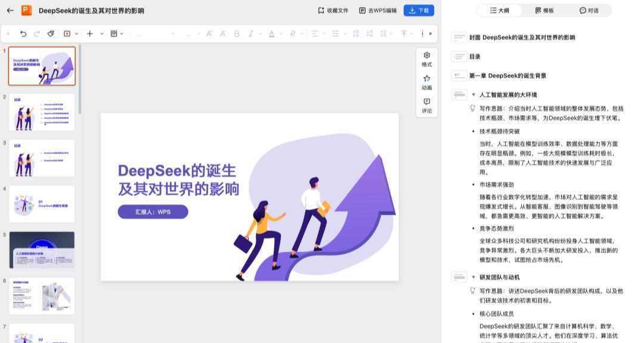Viewport: 644px width, 343px height.
Task: Switch to the 大纲 outline tab
Action: pyautogui.click(x=500, y=11)
